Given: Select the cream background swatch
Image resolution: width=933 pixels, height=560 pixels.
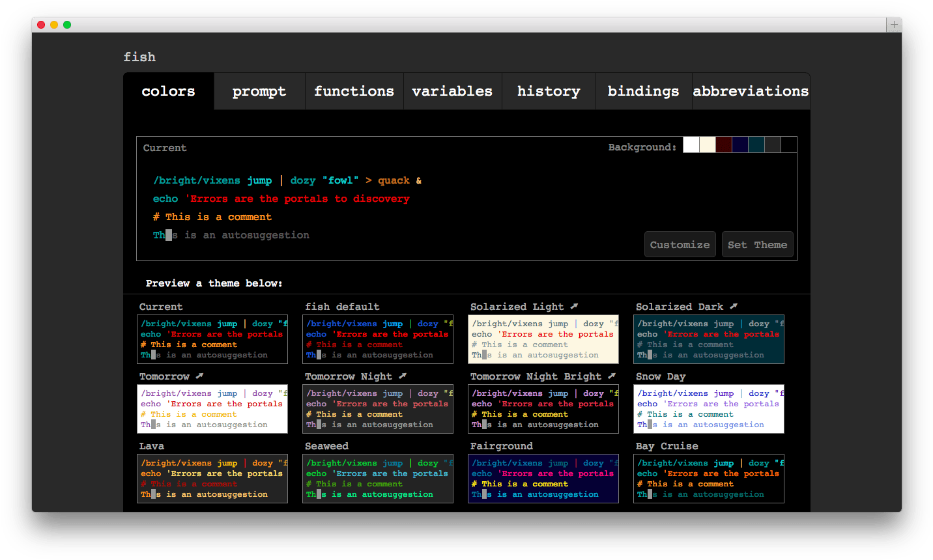Looking at the screenshot, I should coord(707,145).
